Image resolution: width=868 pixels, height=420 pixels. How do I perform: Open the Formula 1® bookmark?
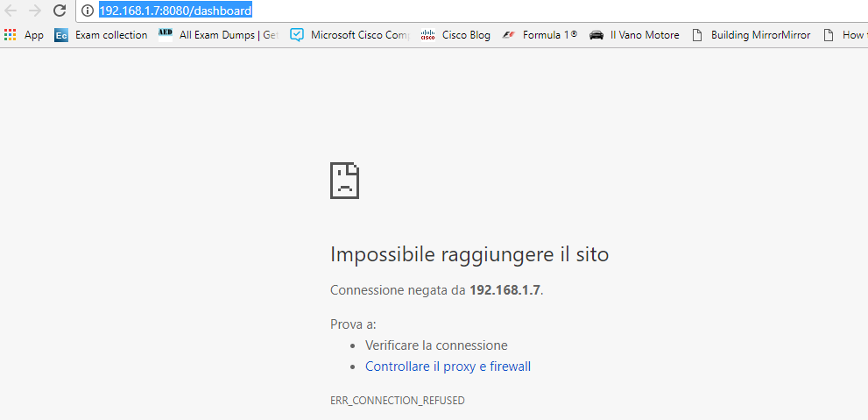(x=550, y=35)
